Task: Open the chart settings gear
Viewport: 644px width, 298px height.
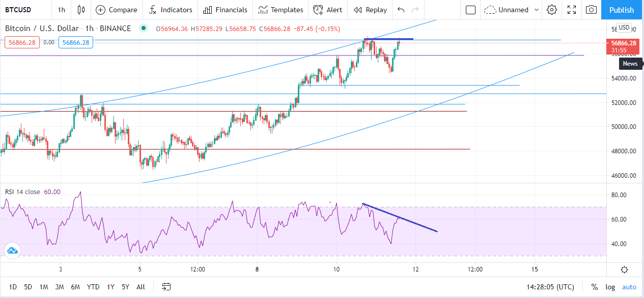Action: click(552, 10)
